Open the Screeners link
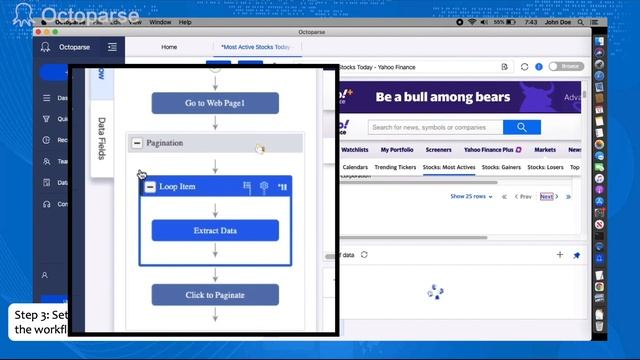Image resolution: width=640 pixels, height=360 pixels. [x=438, y=150]
